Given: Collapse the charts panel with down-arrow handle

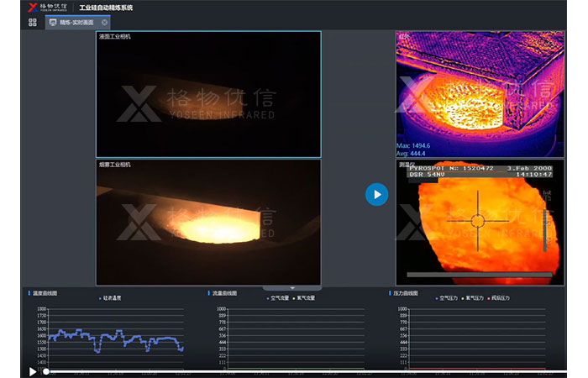Looking at the screenshot, I should (x=292, y=288).
